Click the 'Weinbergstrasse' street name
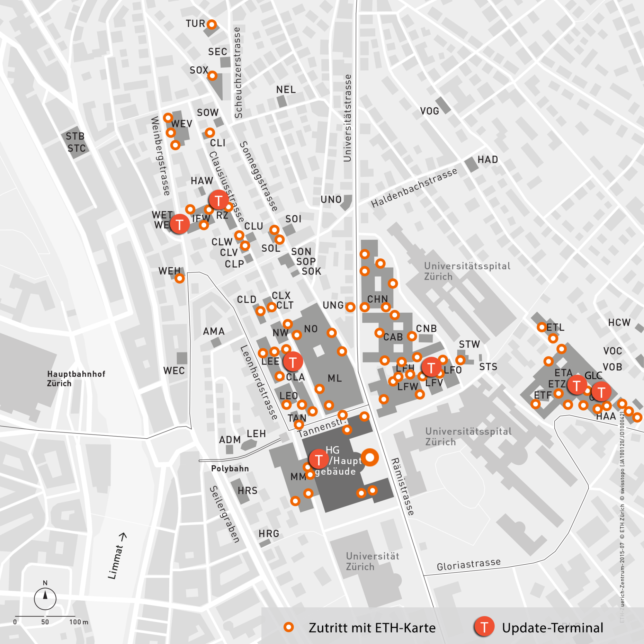Image resolution: width=644 pixels, height=644 pixels. (160, 156)
